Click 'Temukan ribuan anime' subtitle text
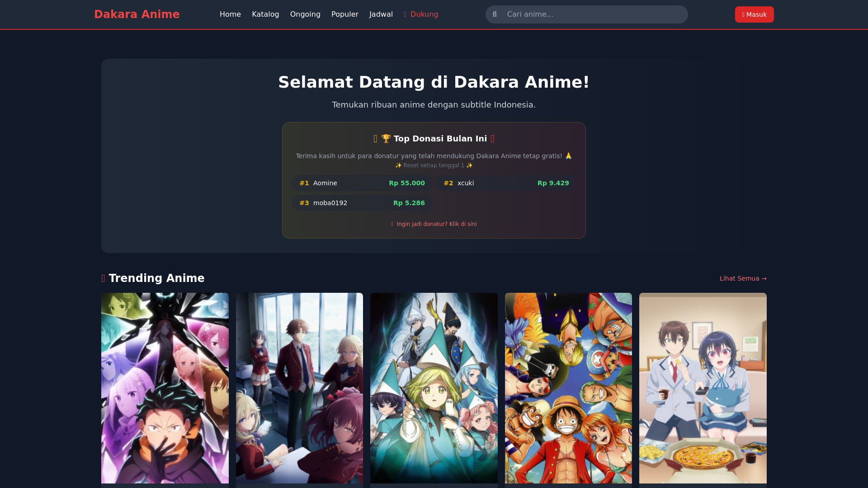The height and width of the screenshot is (488, 868). coord(434,105)
